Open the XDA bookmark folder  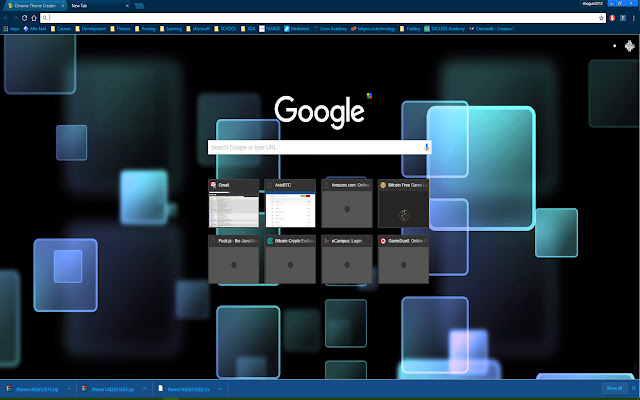(248, 29)
